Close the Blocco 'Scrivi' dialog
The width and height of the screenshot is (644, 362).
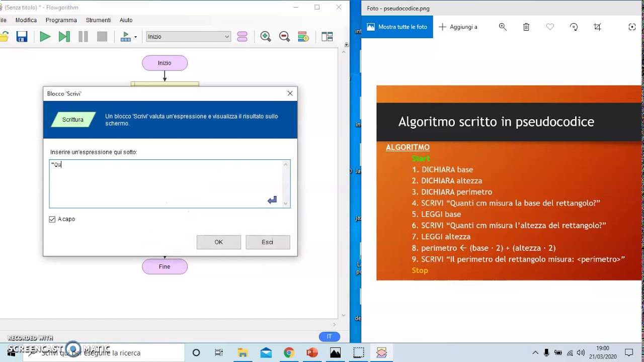[x=290, y=94]
